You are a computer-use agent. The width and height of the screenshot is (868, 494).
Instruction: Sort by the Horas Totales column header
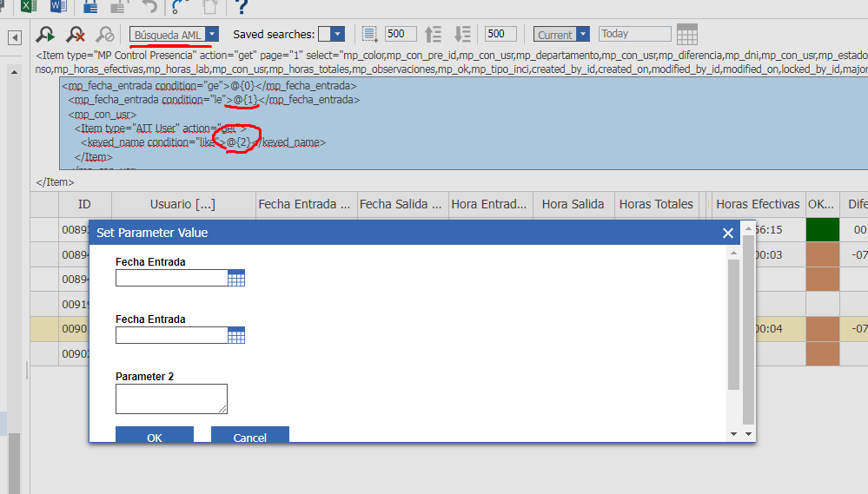656,204
